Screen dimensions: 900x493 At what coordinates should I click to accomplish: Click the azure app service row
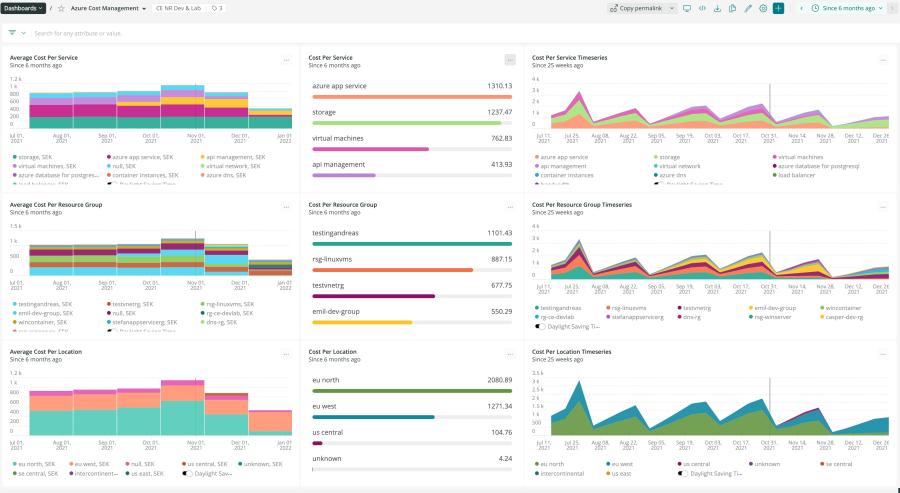coord(412,91)
